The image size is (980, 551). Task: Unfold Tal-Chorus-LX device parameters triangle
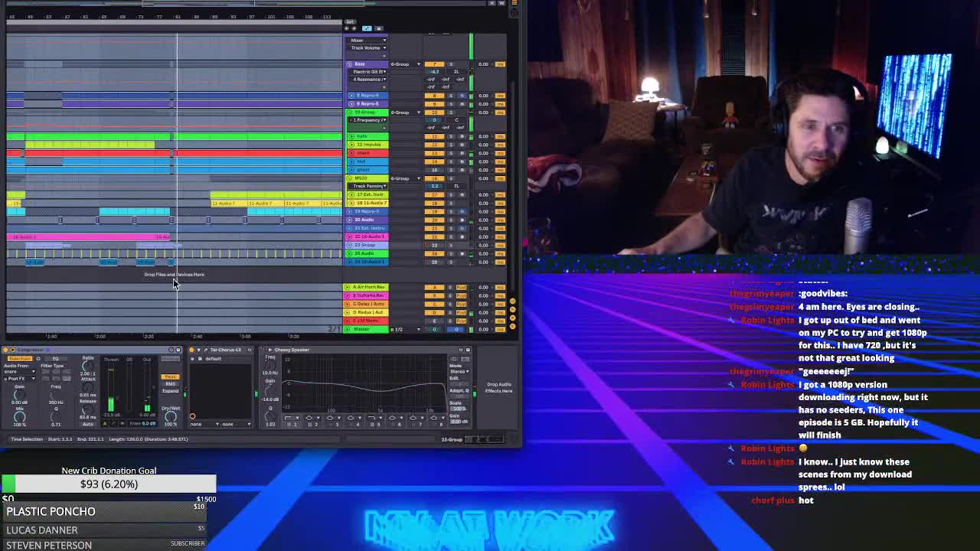click(198, 350)
